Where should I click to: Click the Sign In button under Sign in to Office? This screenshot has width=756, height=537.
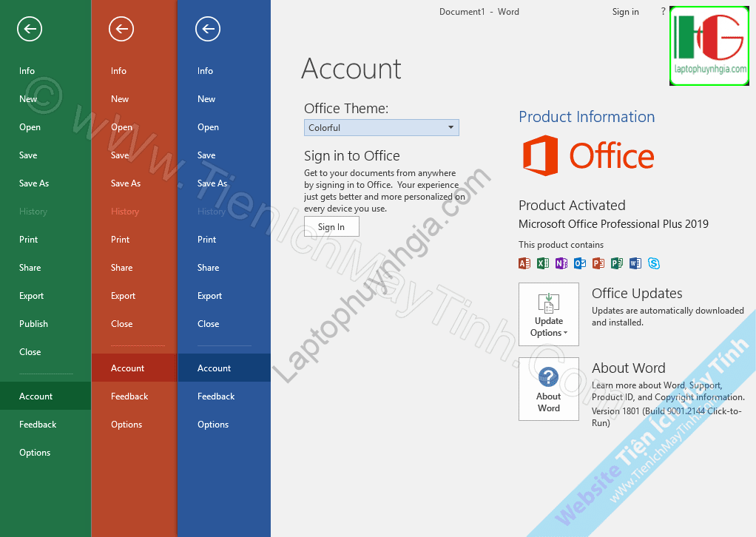click(x=331, y=226)
